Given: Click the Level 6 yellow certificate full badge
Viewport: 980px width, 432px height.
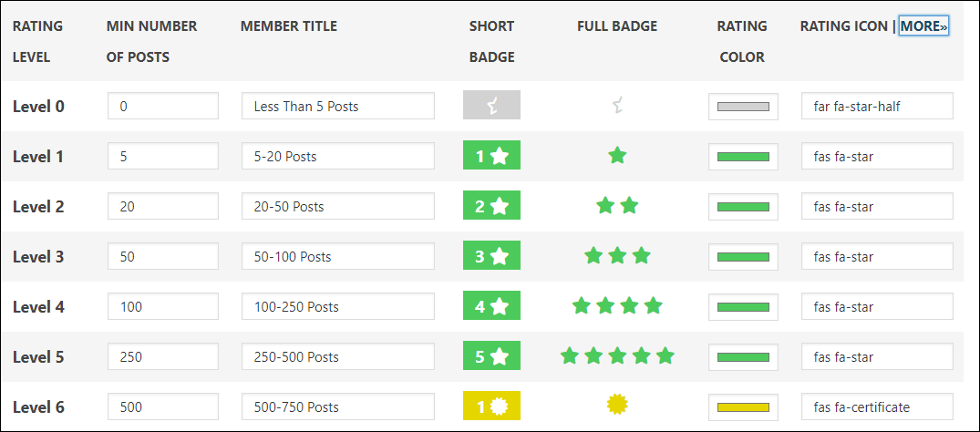Looking at the screenshot, I should click(x=617, y=404).
